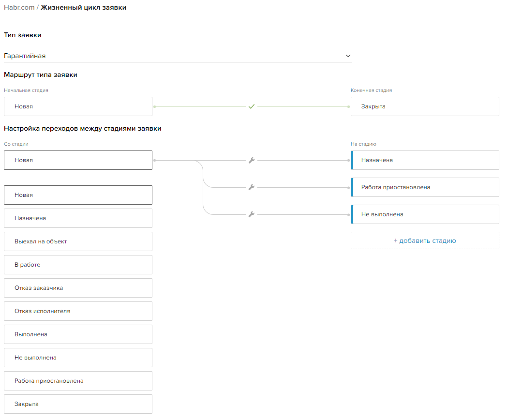508x420 pixels.
Task: Select Выехал на объект stage
Action: pos(78,241)
